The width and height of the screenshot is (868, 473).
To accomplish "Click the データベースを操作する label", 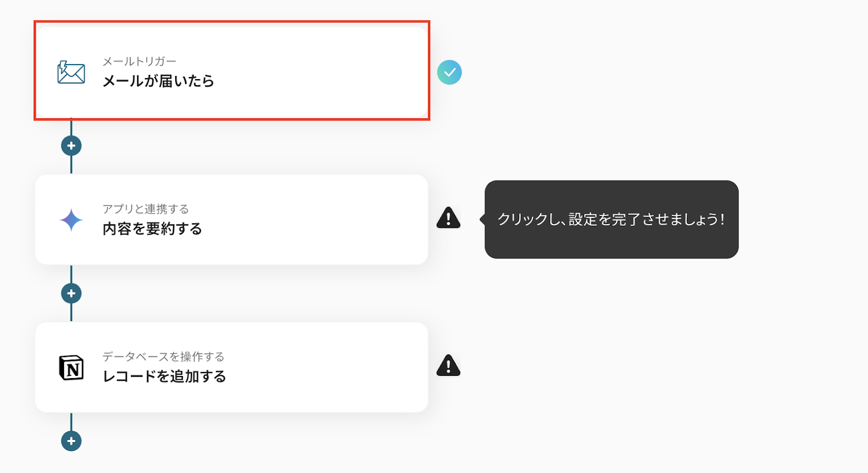I will (163, 357).
